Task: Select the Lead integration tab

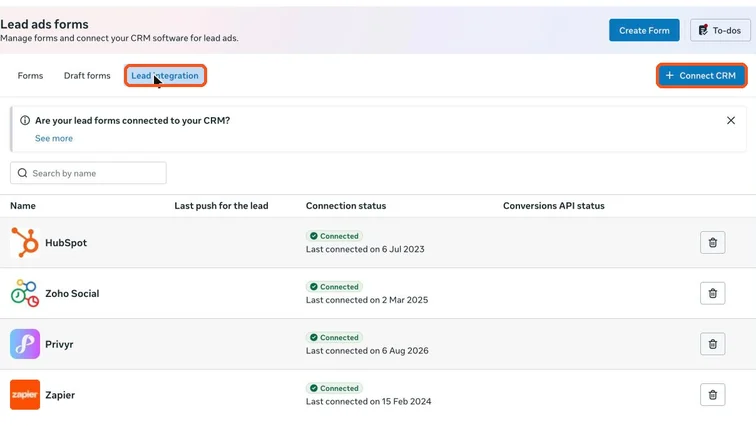Action: 165,76
